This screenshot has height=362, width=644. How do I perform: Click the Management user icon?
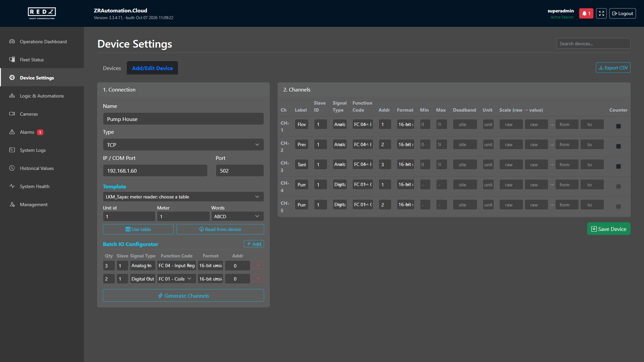click(12, 204)
